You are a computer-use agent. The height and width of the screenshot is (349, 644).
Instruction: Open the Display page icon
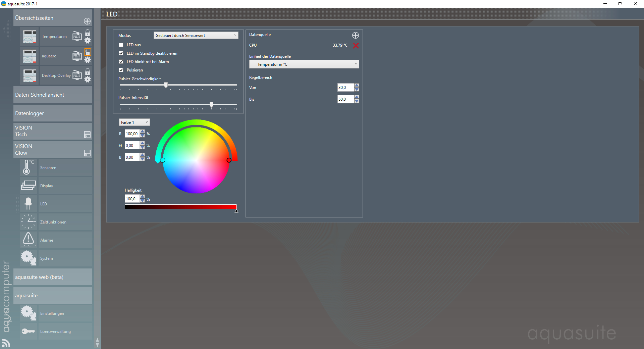click(28, 186)
